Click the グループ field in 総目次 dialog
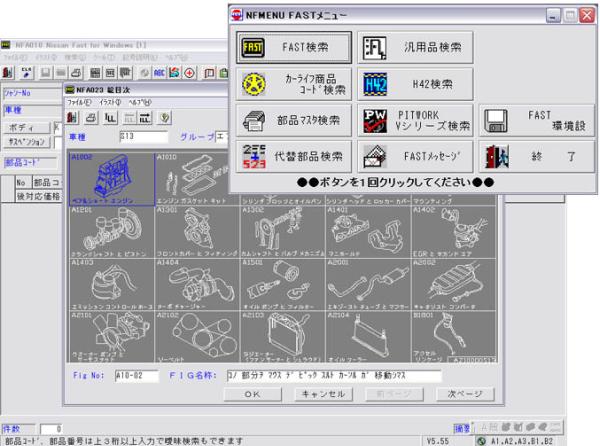This screenshot has width=600, height=446. (222, 137)
